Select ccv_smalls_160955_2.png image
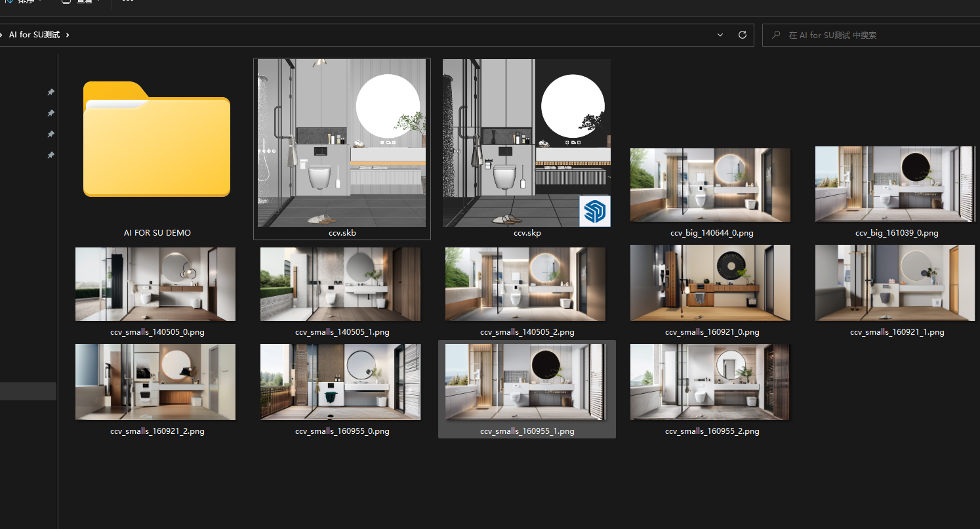 [x=710, y=382]
